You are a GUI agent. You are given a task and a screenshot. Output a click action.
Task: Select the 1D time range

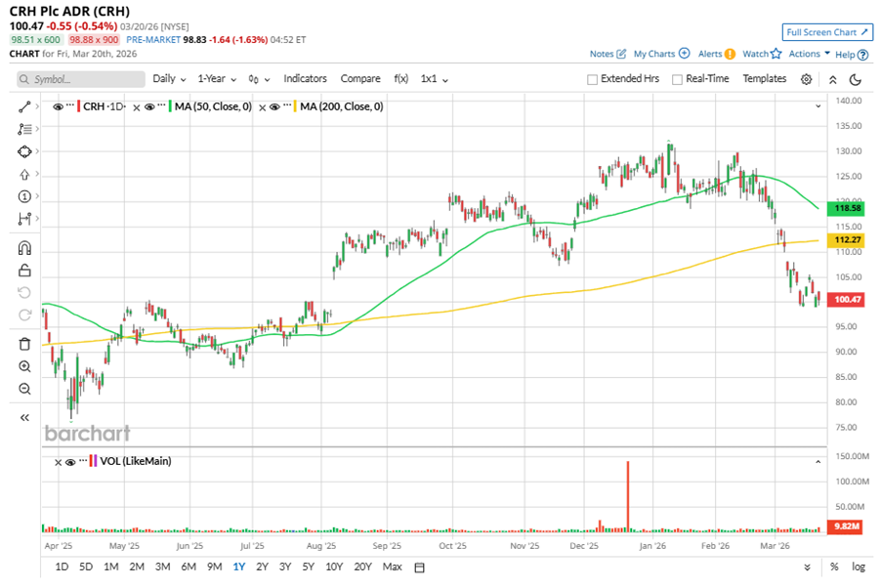(62, 567)
